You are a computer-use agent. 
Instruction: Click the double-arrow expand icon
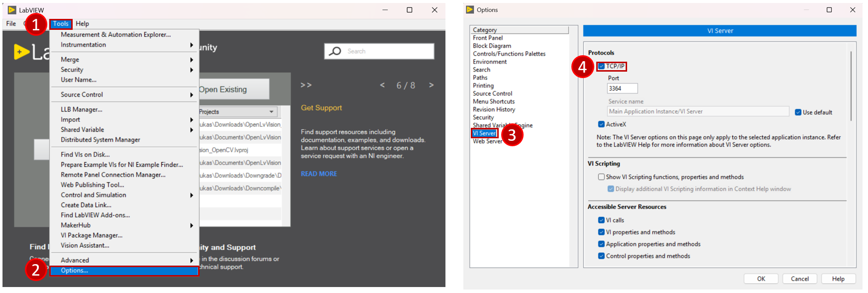click(x=306, y=85)
